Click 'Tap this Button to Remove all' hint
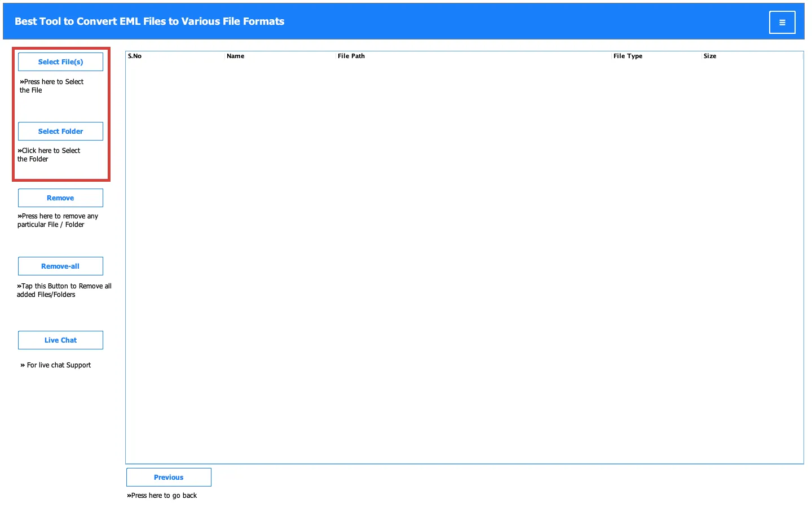Screen dimensions: 812x508 64,290
